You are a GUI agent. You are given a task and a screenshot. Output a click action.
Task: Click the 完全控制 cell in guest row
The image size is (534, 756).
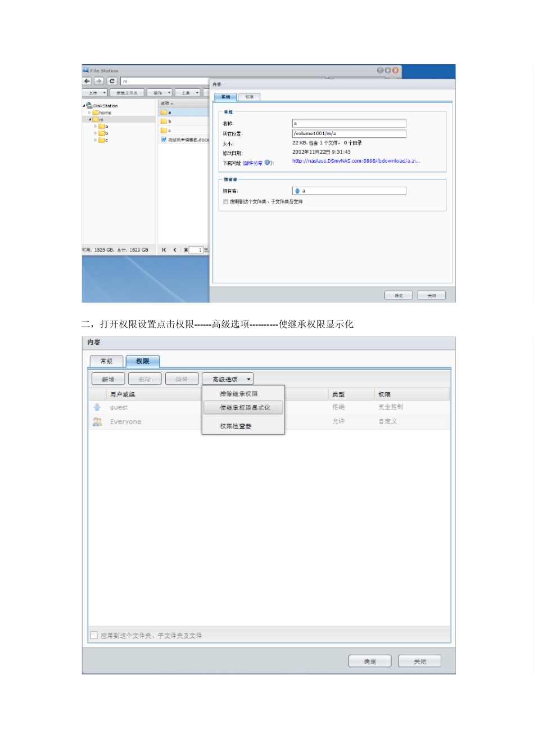(391, 407)
